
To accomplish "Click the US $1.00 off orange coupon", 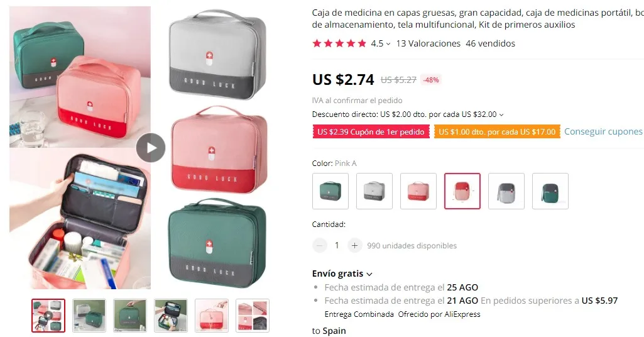I will coord(497,131).
